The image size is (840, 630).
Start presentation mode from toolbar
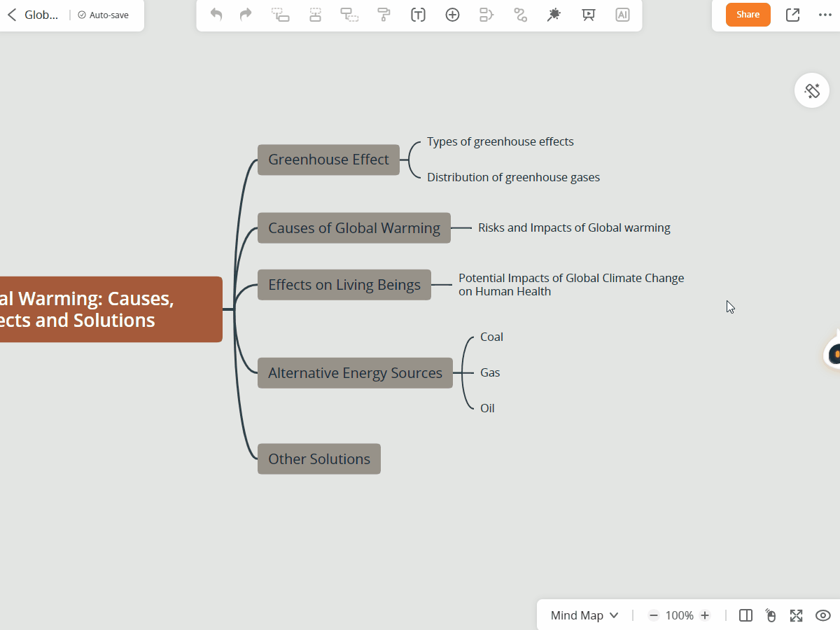589,15
